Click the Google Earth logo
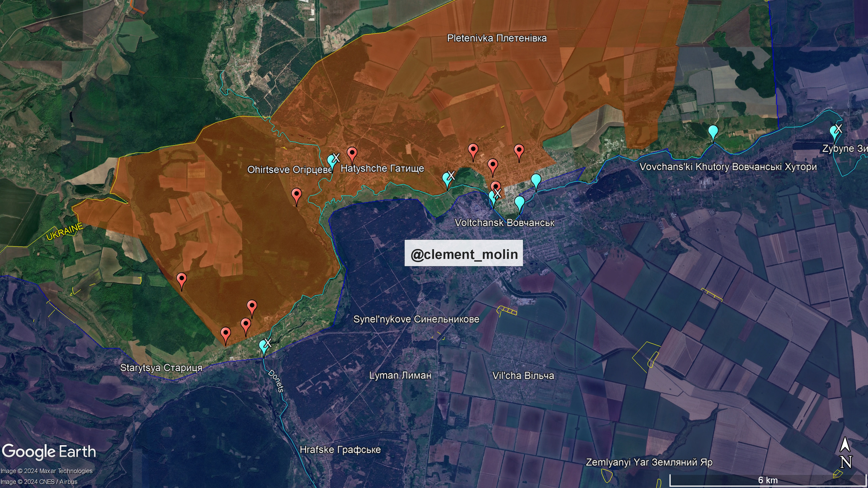The image size is (868, 488). point(49,451)
